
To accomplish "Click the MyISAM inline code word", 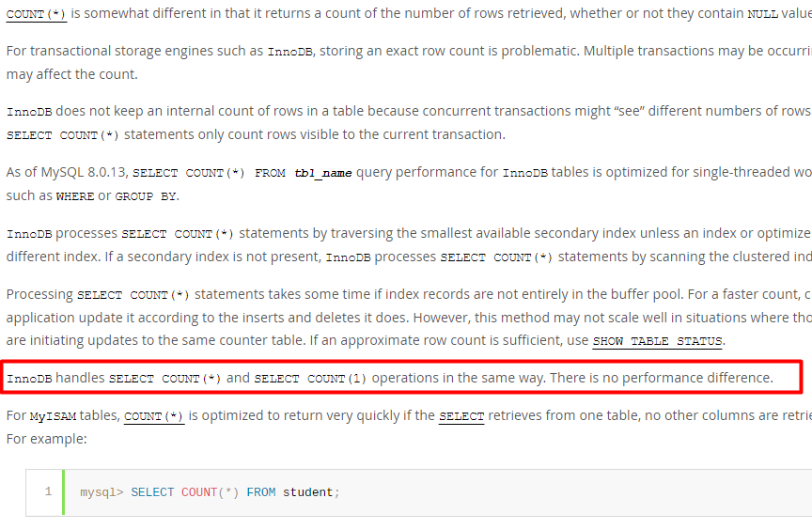I will point(53,416).
